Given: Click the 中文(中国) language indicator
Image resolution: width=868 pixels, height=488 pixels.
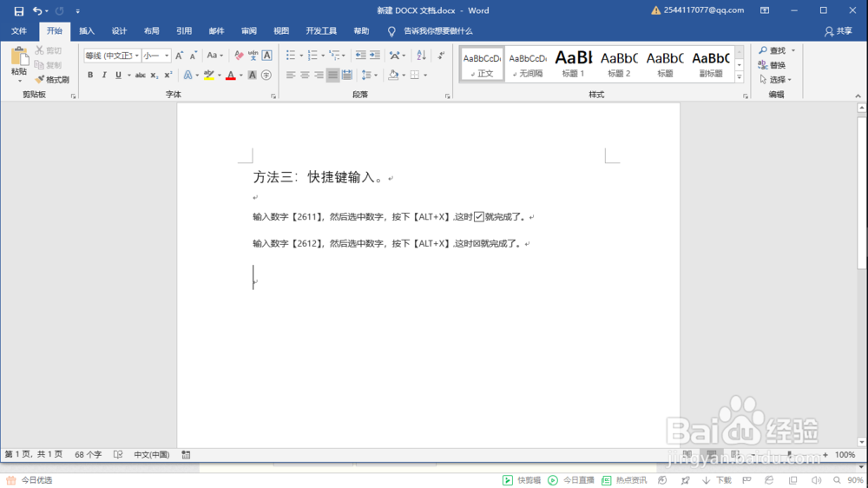Looking at the screenshot, I should pos(151,455).
